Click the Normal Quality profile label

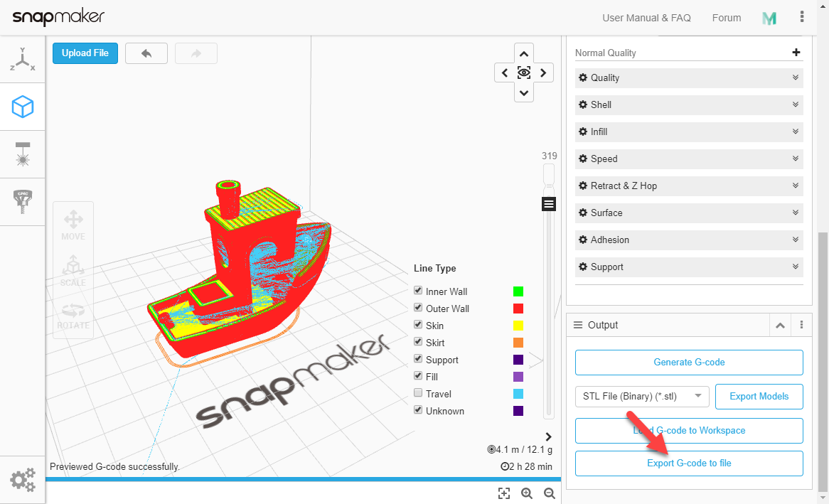605,53
